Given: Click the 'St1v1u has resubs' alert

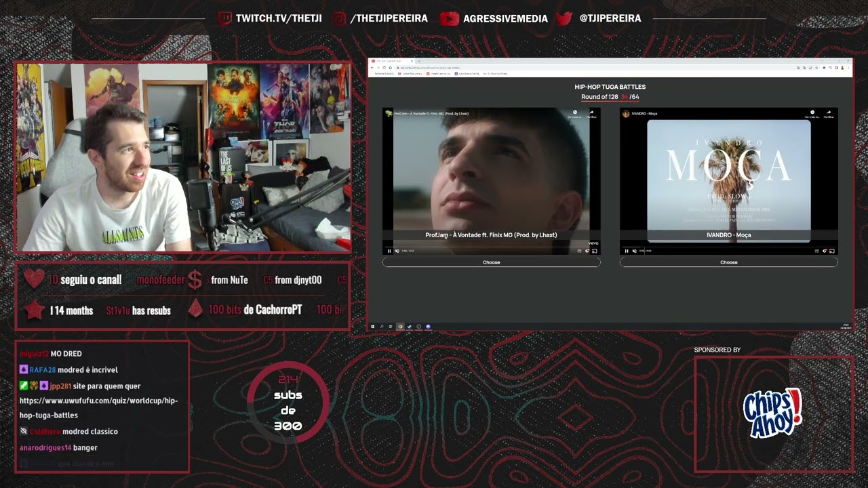Looking at the screenshot, I should click(138, 310).
